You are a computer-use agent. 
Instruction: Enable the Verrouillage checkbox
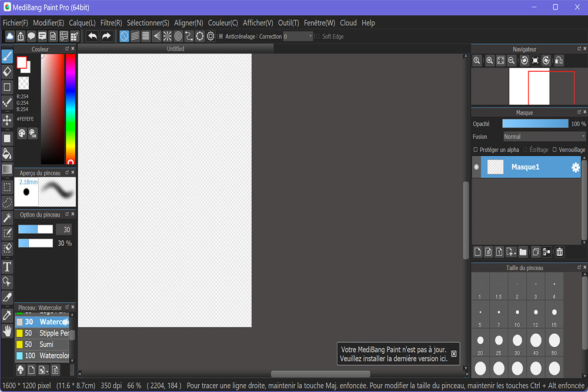(554, 149)
